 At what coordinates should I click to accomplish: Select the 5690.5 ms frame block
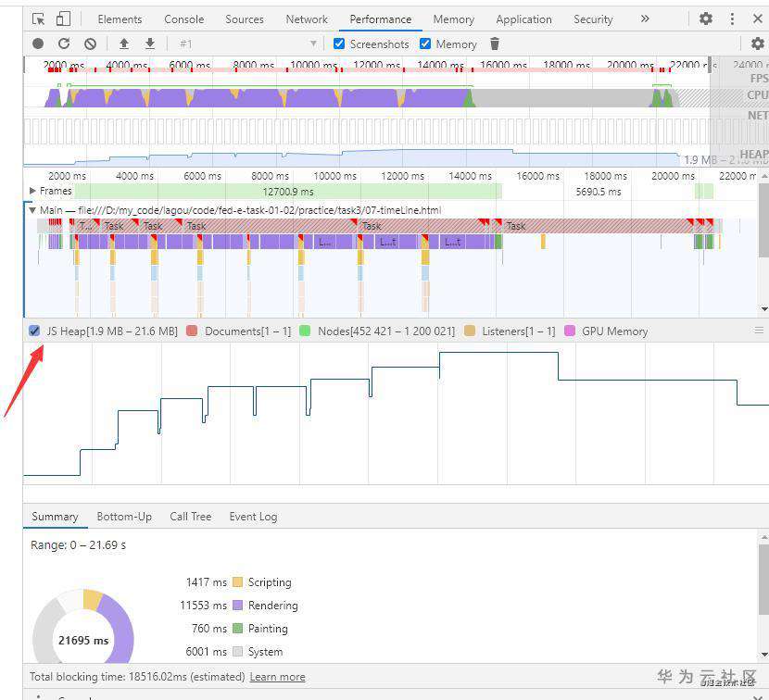click(599, 191)
